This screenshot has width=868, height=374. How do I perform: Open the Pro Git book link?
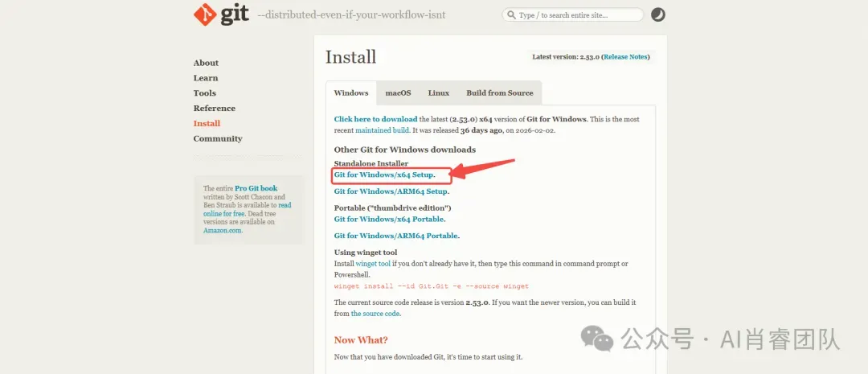coord(256,188)
